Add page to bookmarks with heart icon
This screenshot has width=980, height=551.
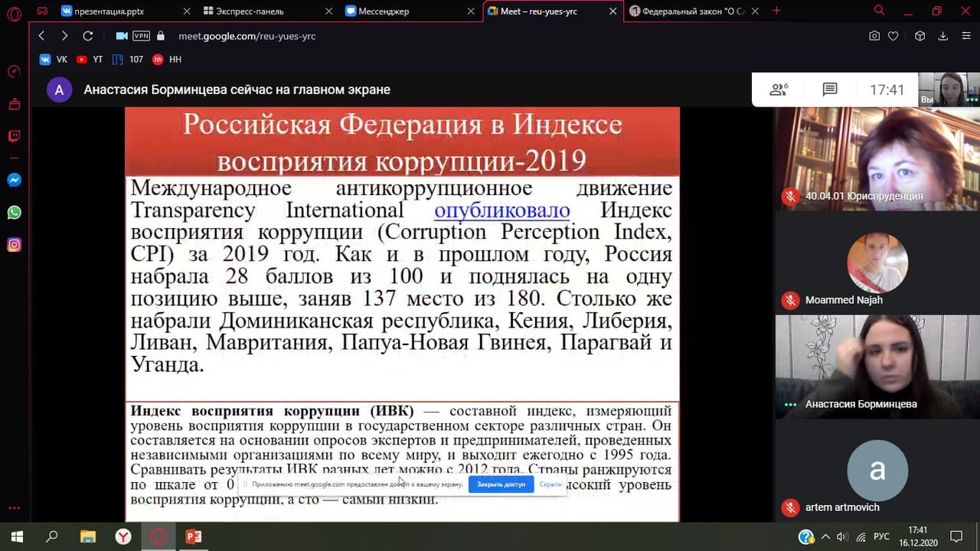[893, 36]
